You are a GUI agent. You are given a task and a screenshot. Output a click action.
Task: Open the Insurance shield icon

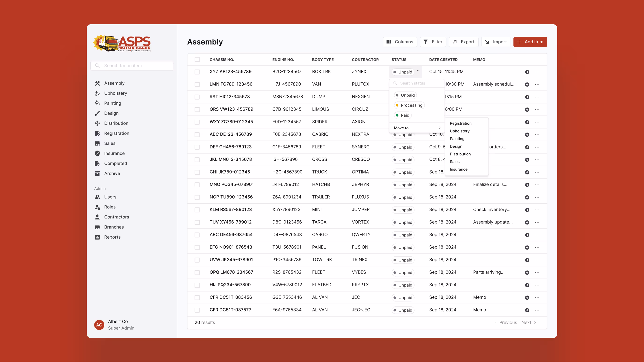click(x=98, y=153)
